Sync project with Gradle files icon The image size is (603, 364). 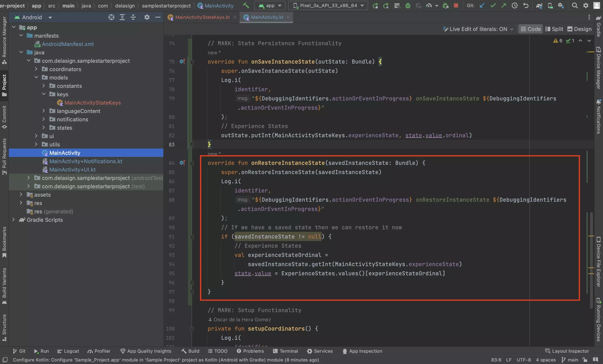[539, 5]
